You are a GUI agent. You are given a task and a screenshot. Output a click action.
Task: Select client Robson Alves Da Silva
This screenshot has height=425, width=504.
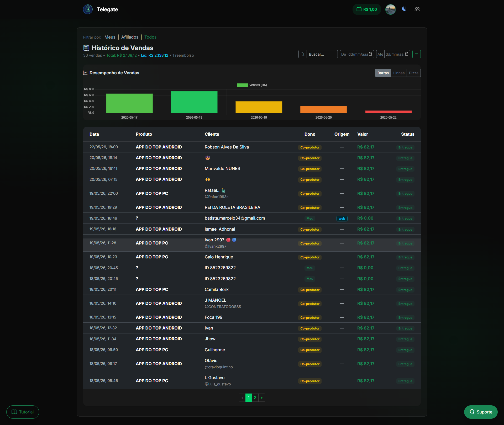coord(227,147)
